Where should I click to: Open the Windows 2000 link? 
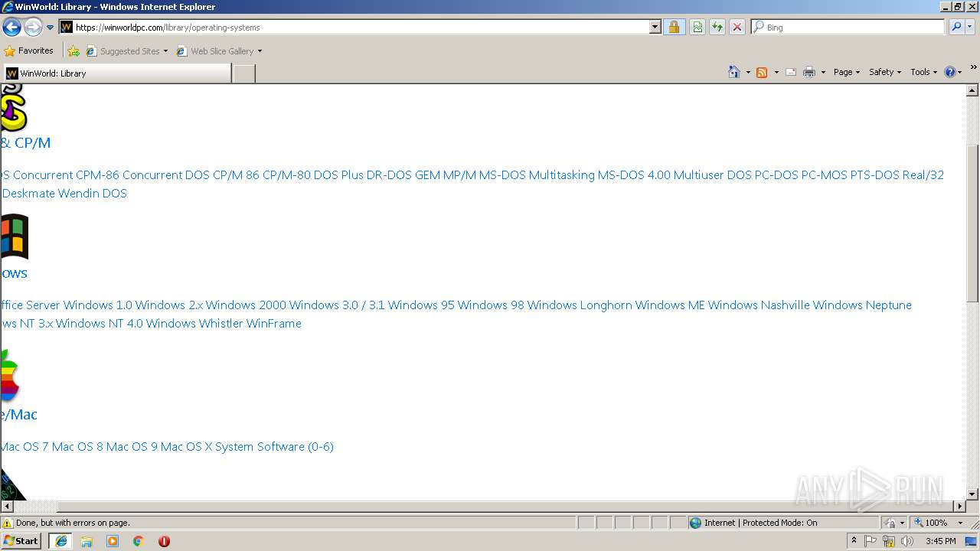tap(246, 305)
